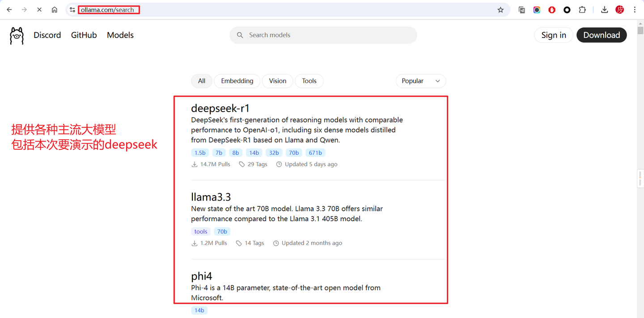Click the search magnifier in search models field
This screenshot has width=644, height=318.
tap(240, 35)
